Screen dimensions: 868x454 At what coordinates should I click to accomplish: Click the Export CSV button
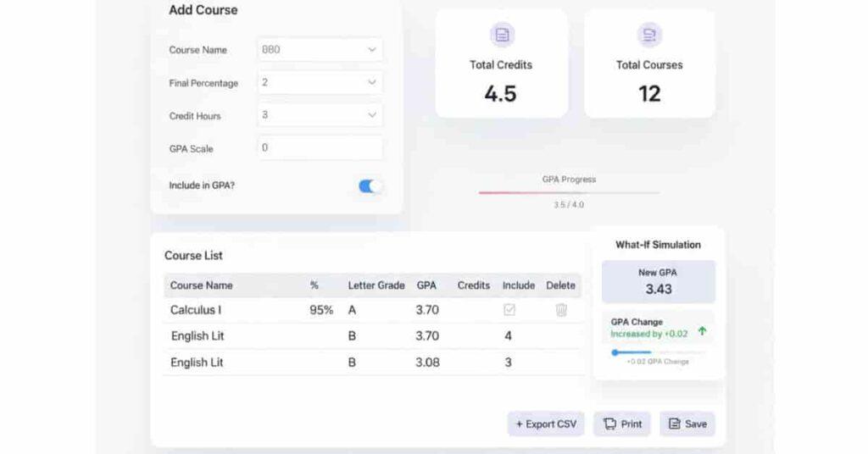tap(546, 424)
